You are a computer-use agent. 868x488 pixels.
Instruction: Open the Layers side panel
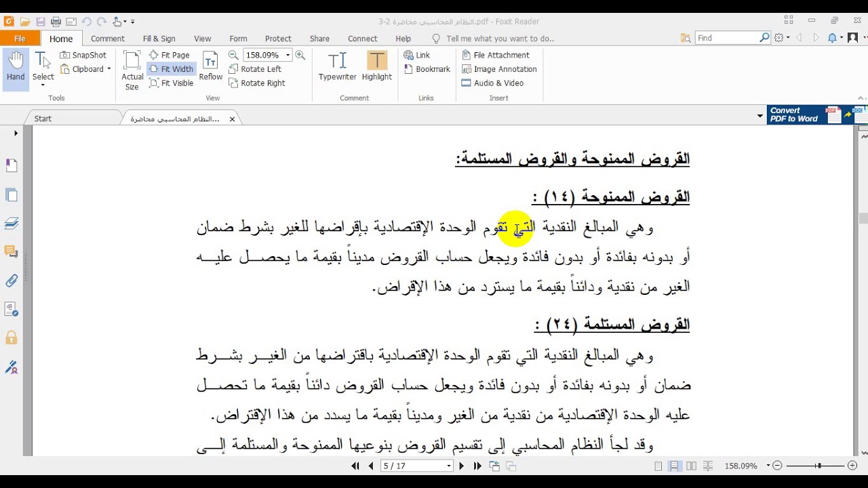(12, 224)
